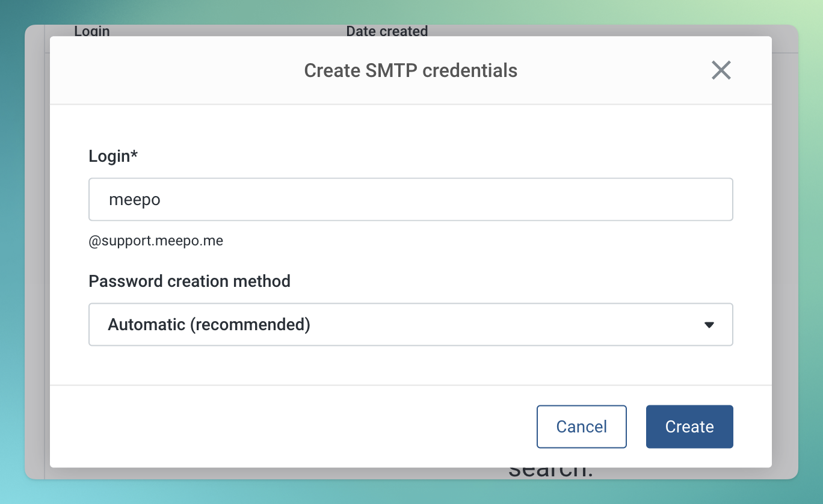
Task: Click the "Create SMTP credentials" dialog title
Action: pyautogui.click(x=410, y=70)
